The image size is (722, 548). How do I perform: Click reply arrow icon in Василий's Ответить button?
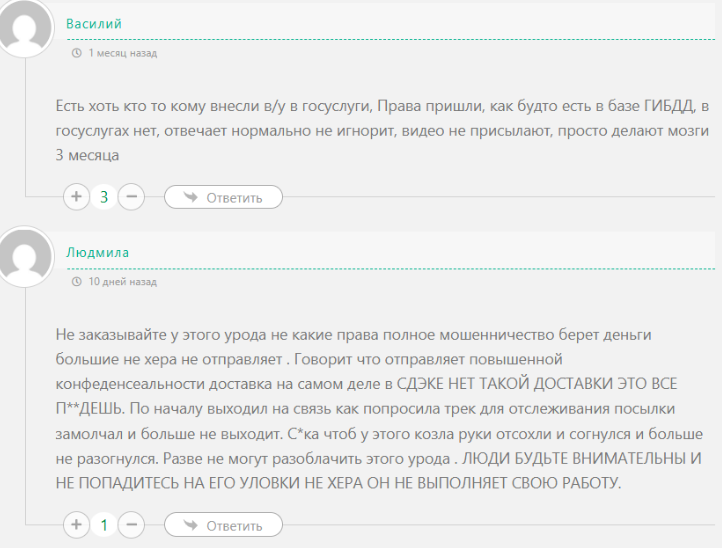click(x=190, y=197)
